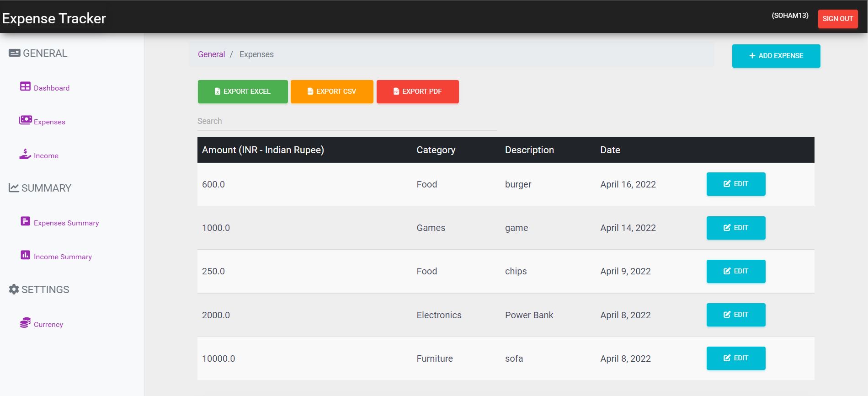Click the Expense Tracker title
The image size is (868, 396).
(x=54, y=18)
